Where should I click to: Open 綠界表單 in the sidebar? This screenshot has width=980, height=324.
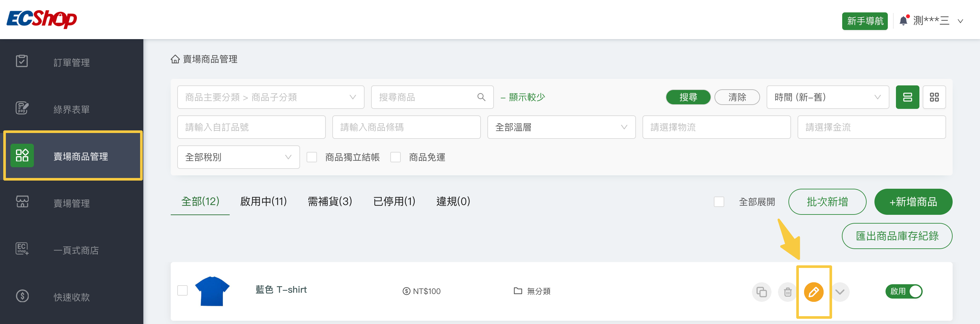coord(72,110)
